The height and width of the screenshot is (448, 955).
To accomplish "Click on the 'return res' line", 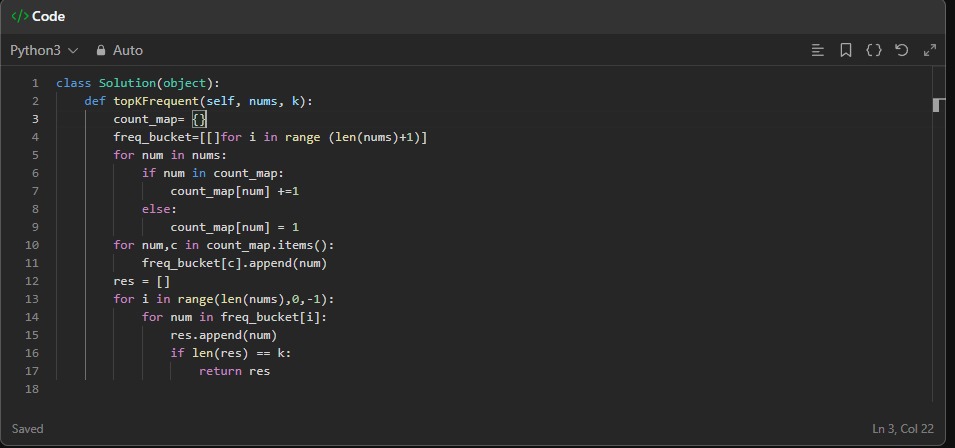I will (x=234, y=371).
